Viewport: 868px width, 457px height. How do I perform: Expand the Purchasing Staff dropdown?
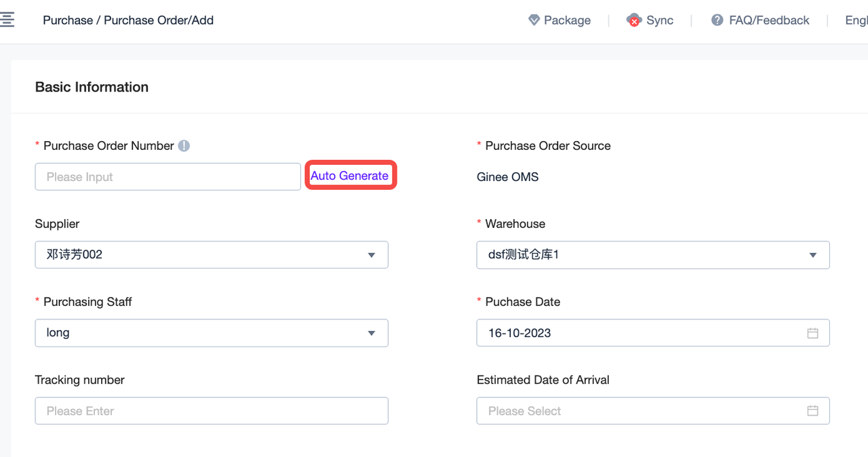click(x=372, y=332)
